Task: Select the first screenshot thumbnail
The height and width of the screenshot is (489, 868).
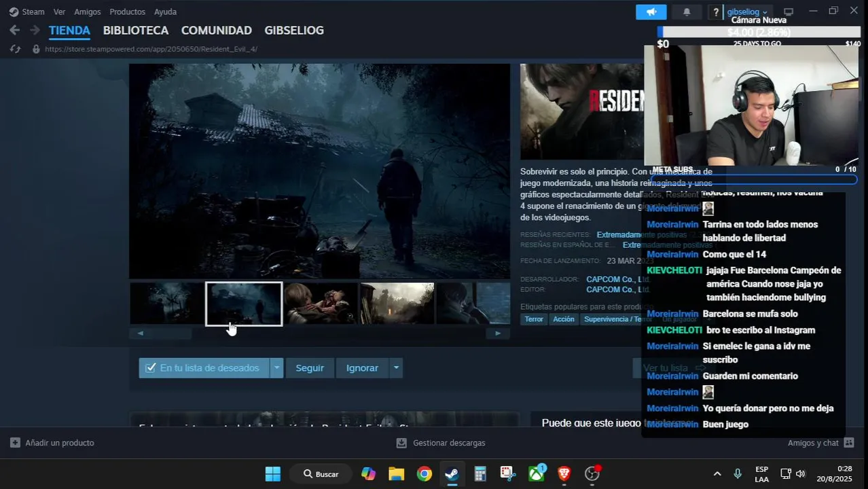Action: 166,304
